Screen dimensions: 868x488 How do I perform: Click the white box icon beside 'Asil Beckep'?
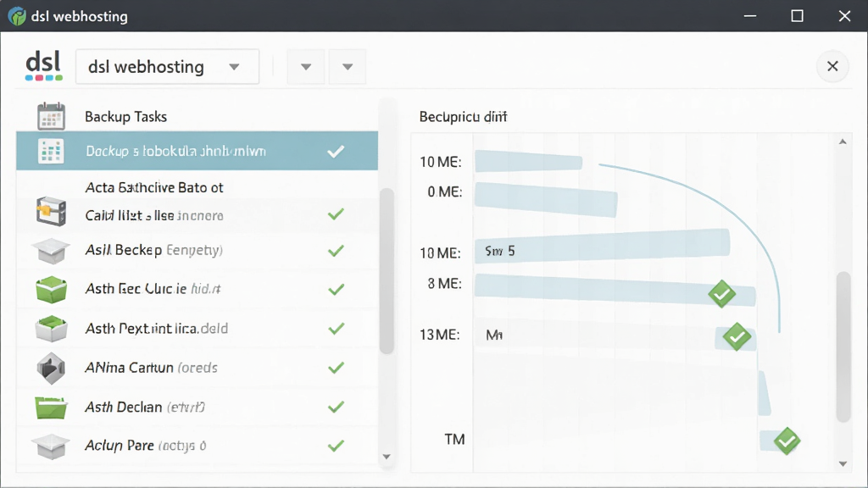click(51, 251)
